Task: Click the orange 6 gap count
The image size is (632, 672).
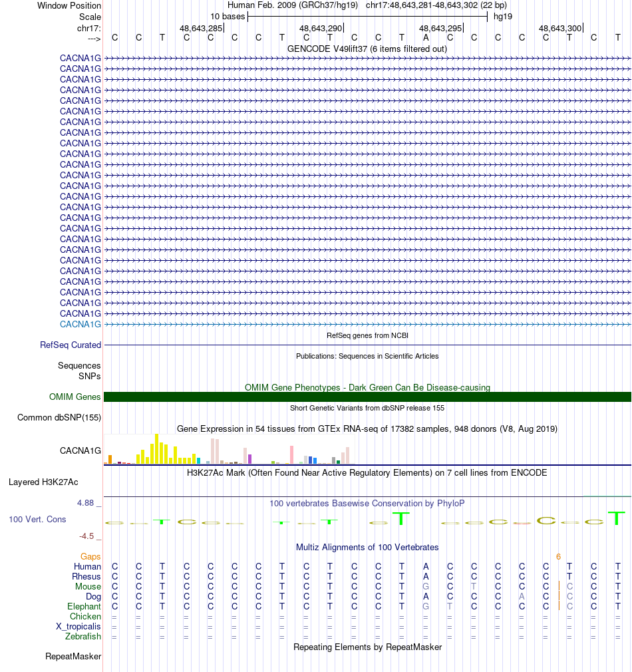Action: pos(558,557)
